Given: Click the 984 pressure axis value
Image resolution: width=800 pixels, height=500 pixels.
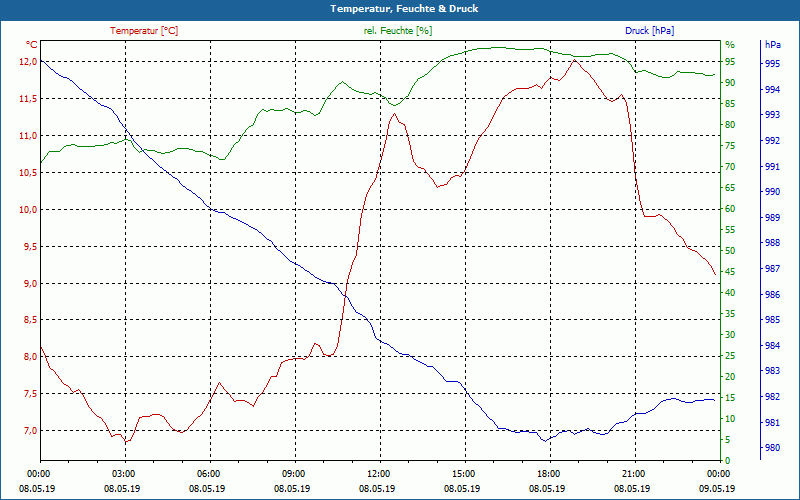Looking at the screenshot, I should 772,345.
